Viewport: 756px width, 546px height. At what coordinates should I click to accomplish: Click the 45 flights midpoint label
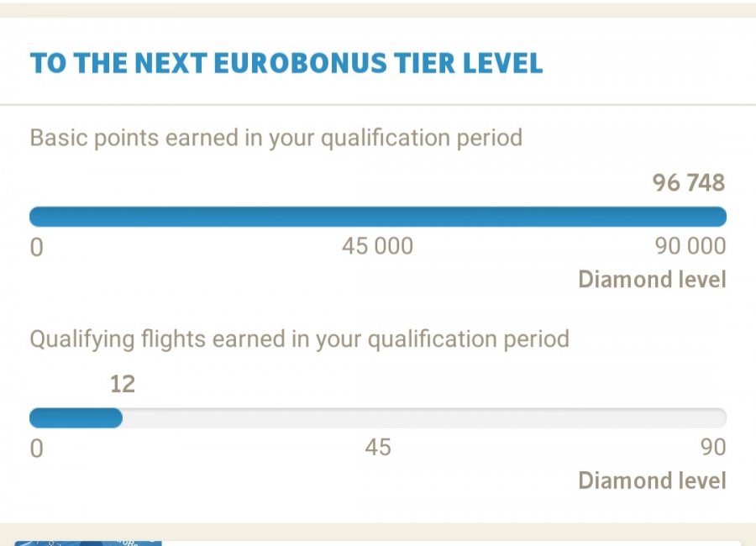(377, 447)
